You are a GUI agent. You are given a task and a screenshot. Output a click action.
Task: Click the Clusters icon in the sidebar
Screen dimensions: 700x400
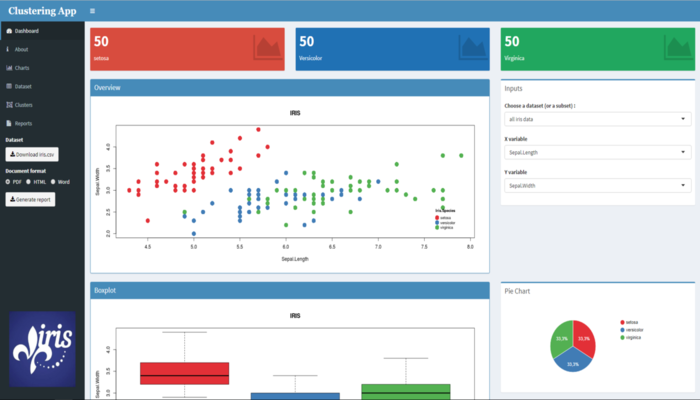point(9,105)
